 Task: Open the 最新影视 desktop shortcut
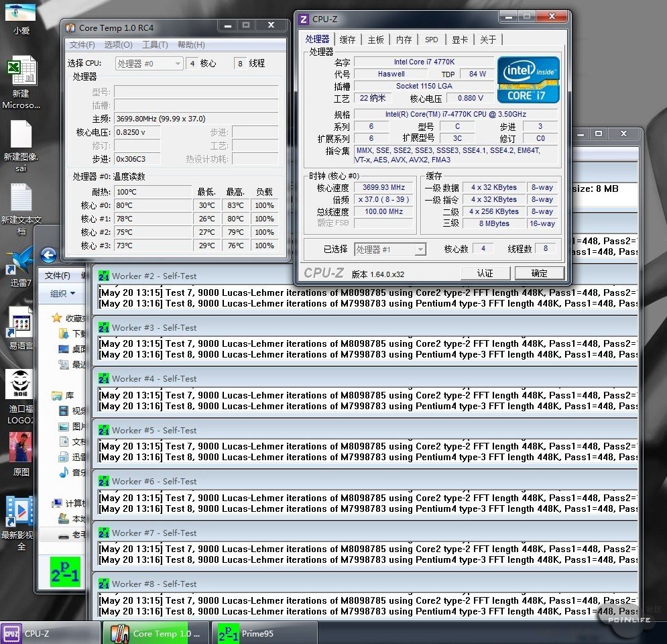tap(18, 523)
